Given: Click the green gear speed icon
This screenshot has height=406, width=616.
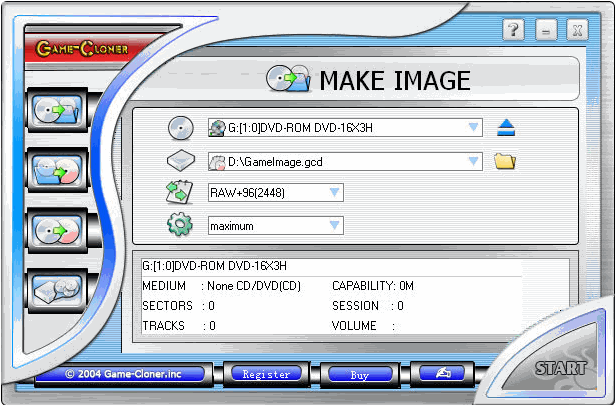Looking at the screenshot, I should click(180, 224).
